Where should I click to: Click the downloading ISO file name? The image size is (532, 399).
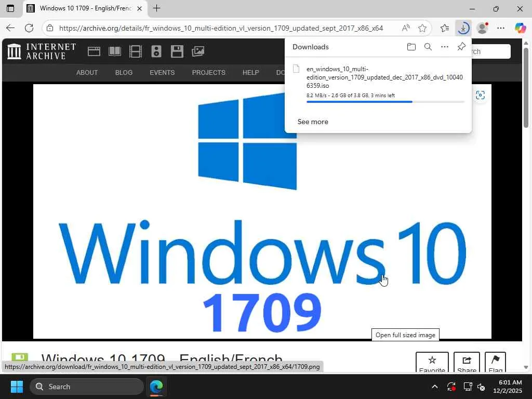pyautogui.click(x=384, y=77)
